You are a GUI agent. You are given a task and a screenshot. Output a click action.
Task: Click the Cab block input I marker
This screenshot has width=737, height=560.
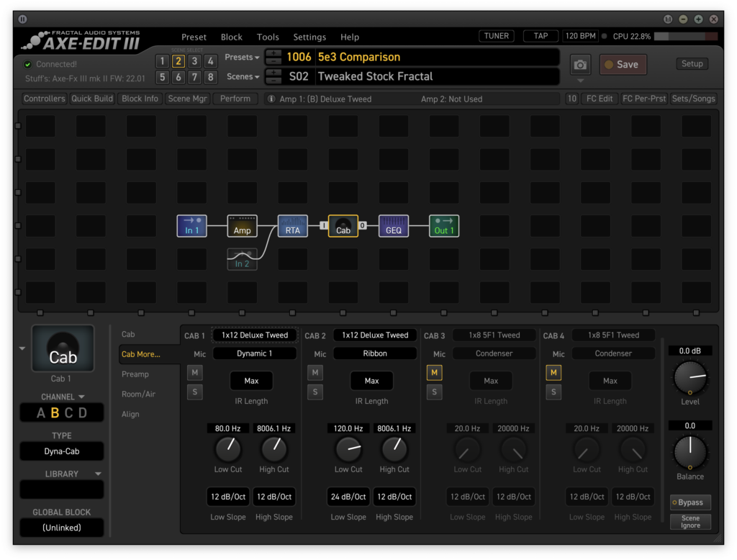(x=323, y=225)
